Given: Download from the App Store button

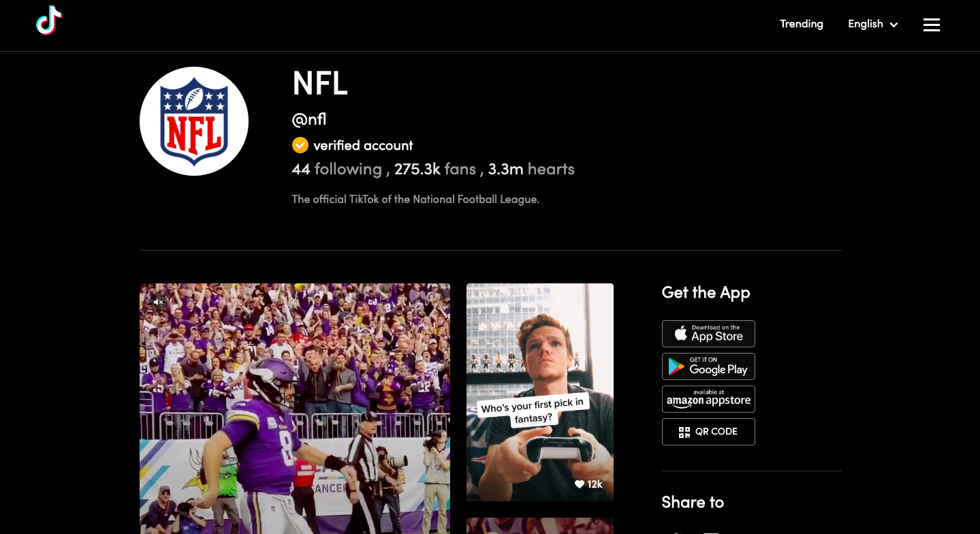Looking at the screenshot, I should (x=708, y=334).
